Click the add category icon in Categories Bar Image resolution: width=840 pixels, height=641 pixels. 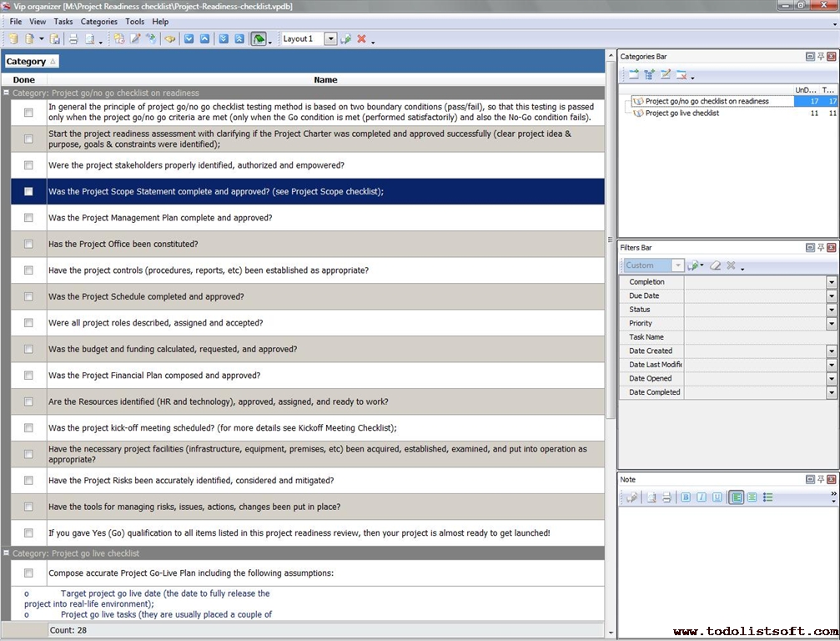coord(634,75)
